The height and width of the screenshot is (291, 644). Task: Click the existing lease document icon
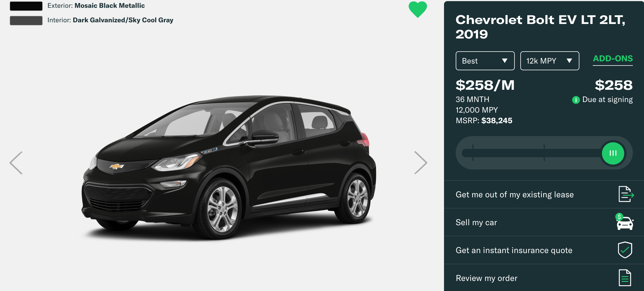pos(626,194)
